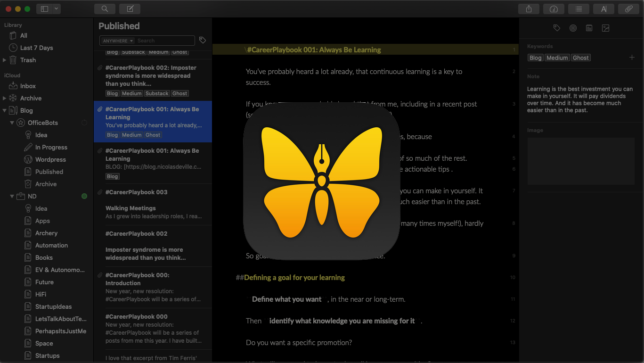
Task: Select the LetsTalkAboutTe... group
Action: pos(61,319)
